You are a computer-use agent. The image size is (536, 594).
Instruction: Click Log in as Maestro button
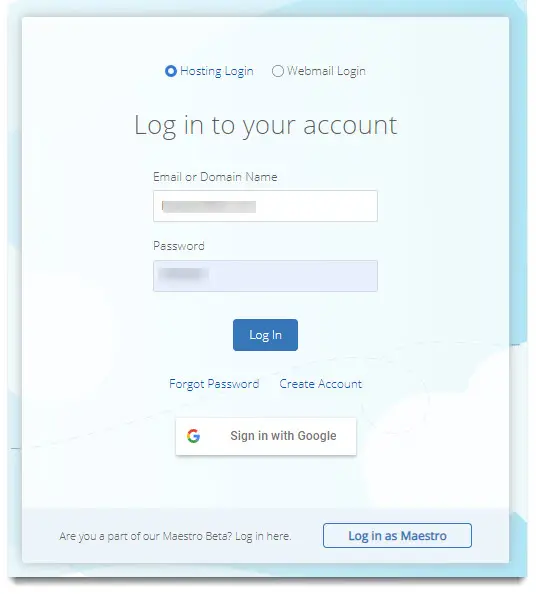pyautogui.click(x=397, y=535)
